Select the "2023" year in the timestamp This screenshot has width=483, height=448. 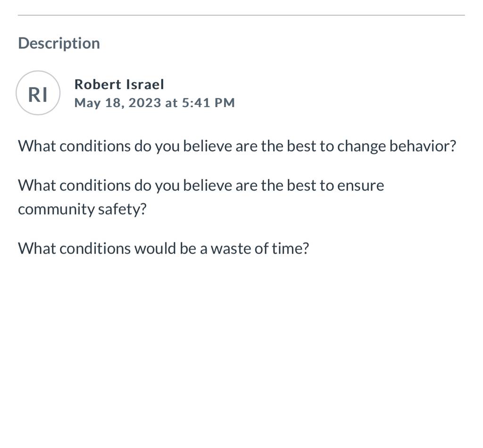[145, 103]
